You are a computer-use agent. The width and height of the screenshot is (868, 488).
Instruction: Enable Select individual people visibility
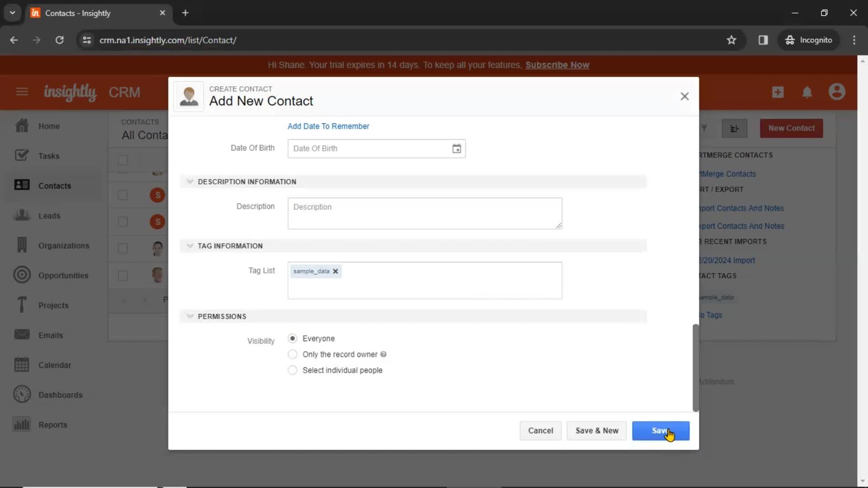pyautogui.click(x=292, y=370)
